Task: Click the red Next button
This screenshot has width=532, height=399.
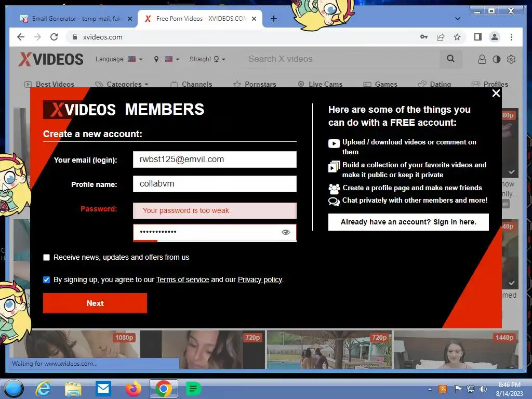Action: point(95,303)
